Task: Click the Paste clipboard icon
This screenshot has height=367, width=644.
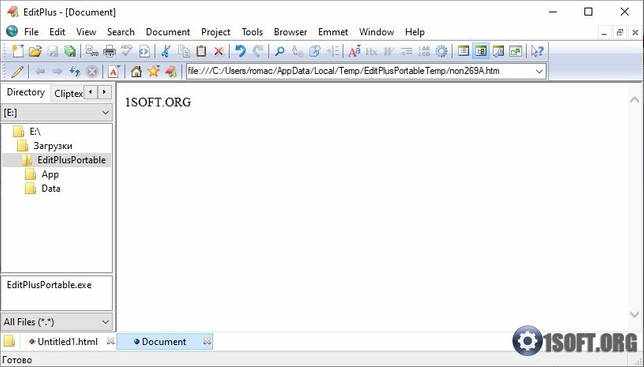Action: 201,51
